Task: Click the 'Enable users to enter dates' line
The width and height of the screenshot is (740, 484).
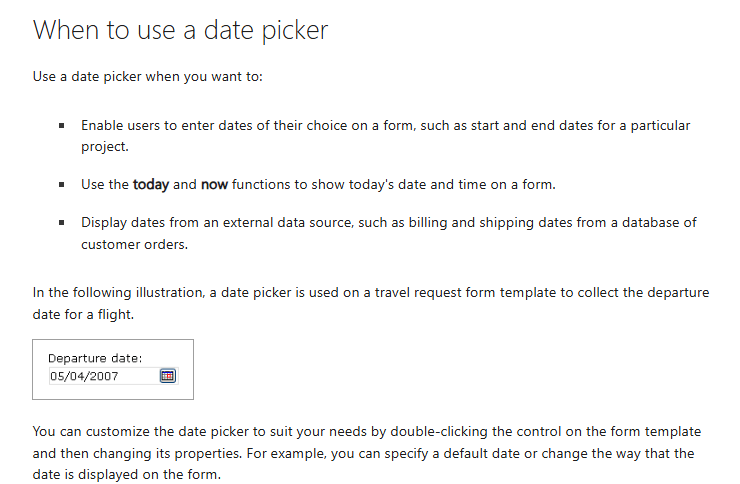Action: pos(386,125)
